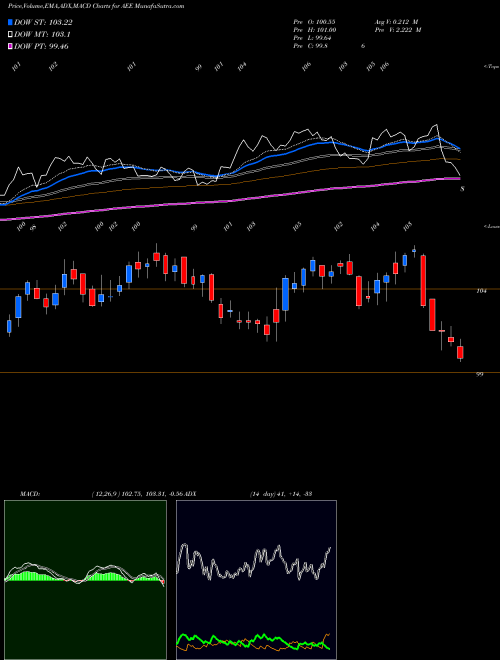Click the 'S' signal marker on EMA chart
This screenshot has height=660, width=500.
(462, 189)
